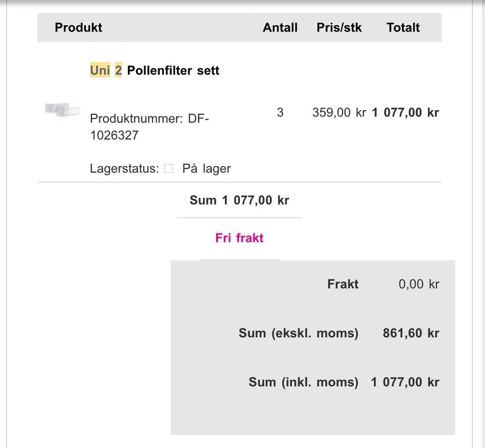Click the unit price 359,00 kr
This screenshot has width=485, height=448.
[339, 112]
